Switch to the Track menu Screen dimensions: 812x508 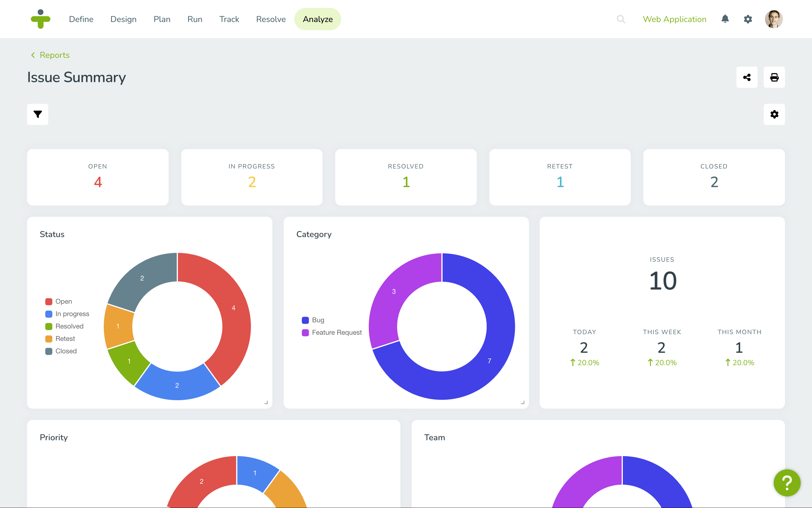pos(229,19)
